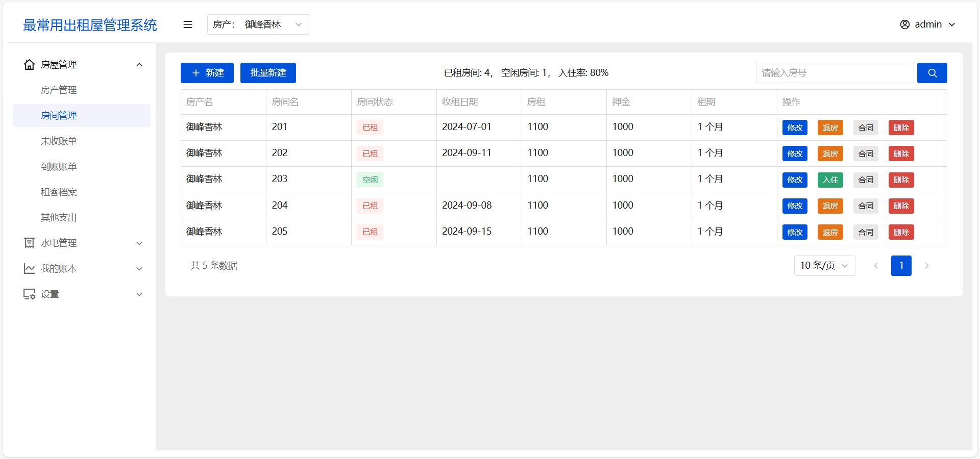
Task: Click 退房 for room 204
Action: pos(830,206)
